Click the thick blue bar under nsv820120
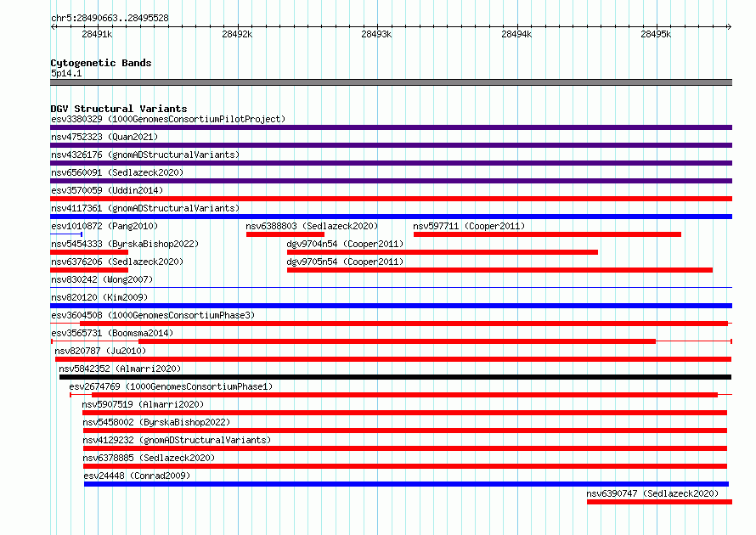Screen dimensions: 756x535 tap(391, 306)
